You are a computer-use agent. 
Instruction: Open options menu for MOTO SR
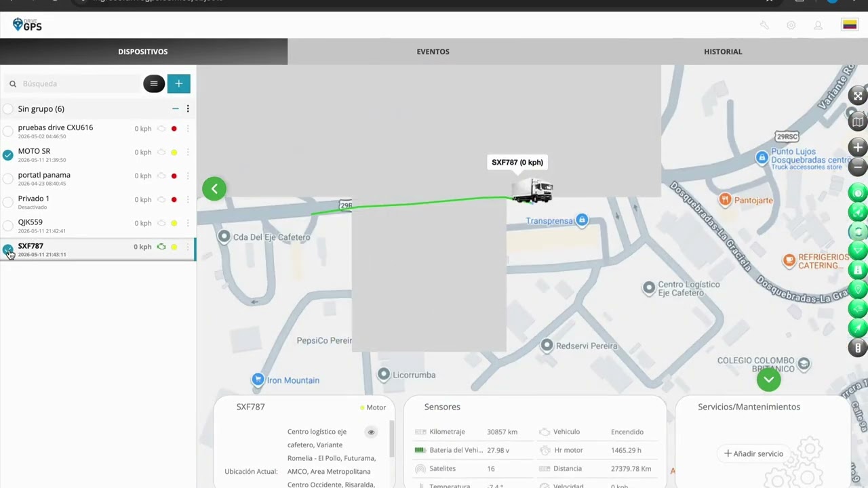pyautogui.click(x=188, y=152)
